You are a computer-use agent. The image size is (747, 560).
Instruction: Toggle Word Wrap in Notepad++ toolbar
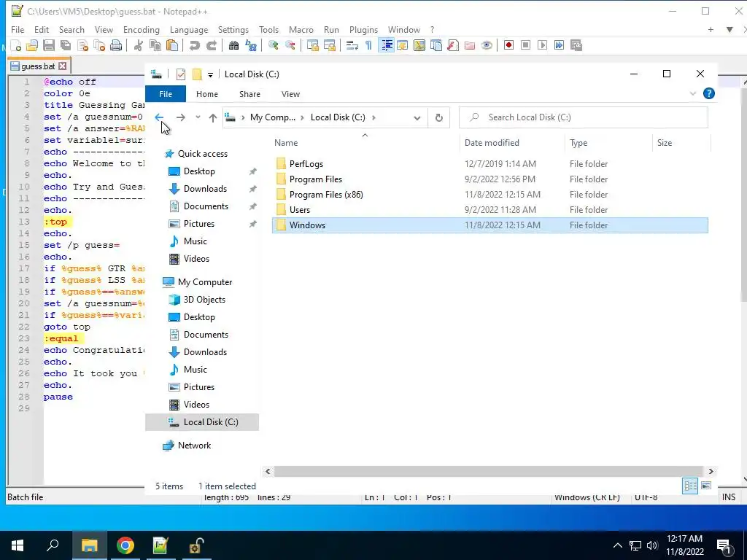(x=352, y=45)
